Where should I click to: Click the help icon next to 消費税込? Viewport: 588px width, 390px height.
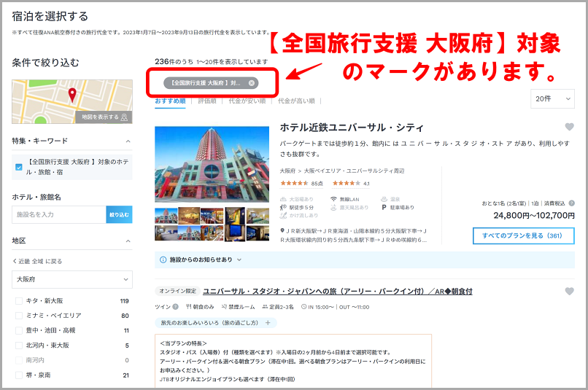571,203
